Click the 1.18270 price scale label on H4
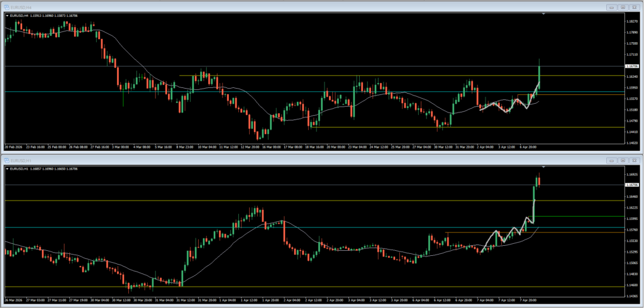This screenshot has height=308, width=644. point(631,21)
